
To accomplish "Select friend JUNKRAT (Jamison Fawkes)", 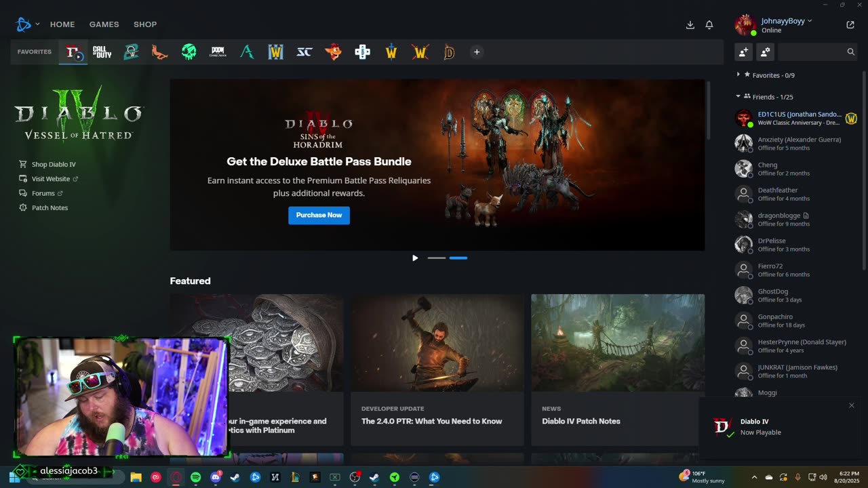I will coord(797,371).
